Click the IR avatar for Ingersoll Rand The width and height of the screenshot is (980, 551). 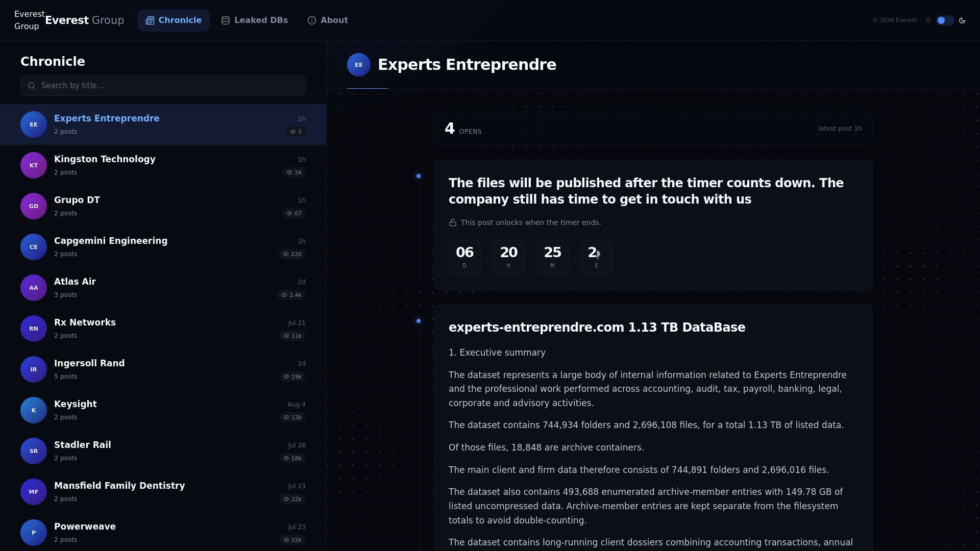pyautogui.click(x=34, y=369)
